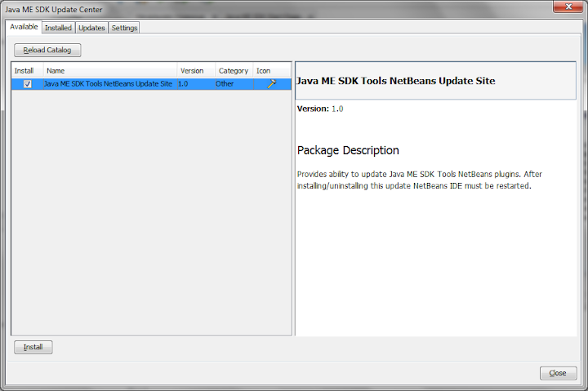This screenshot has width=588, height=391.
Task: Click the Close button
Action: pyautogui.click(x=558, y=373)
